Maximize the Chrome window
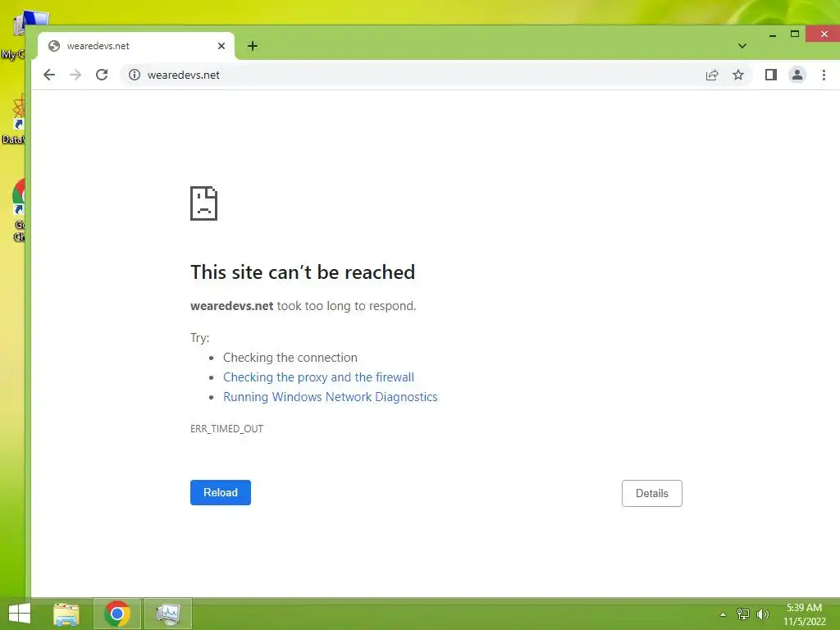840x630 pixels. point(795,34)
